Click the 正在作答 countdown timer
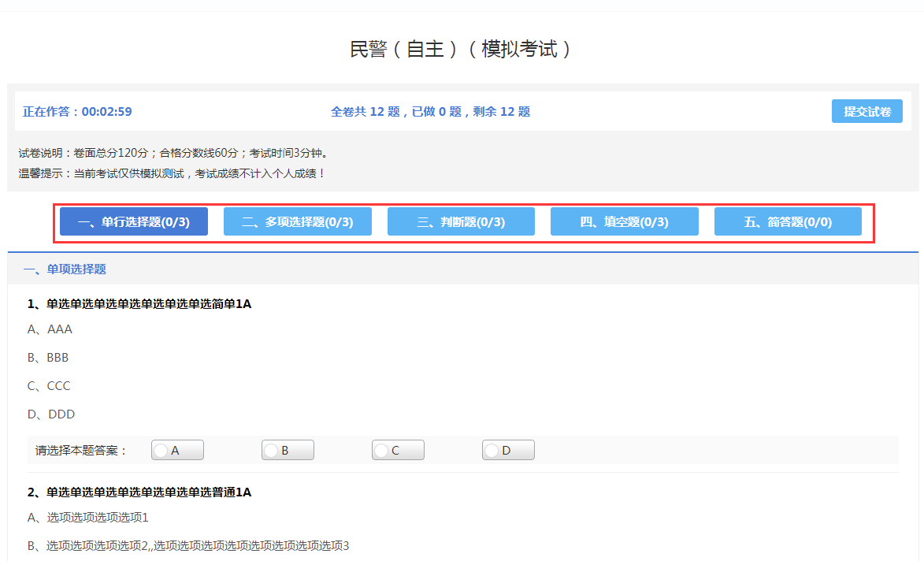Viewport: 924px width, 561px height. coord(77,112)
